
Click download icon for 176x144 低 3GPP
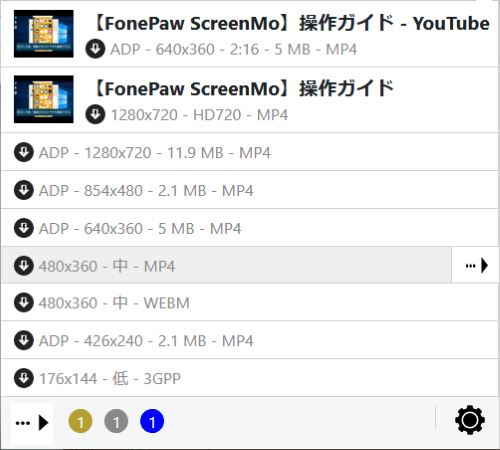pyautogui.click(x=24, y=378)
